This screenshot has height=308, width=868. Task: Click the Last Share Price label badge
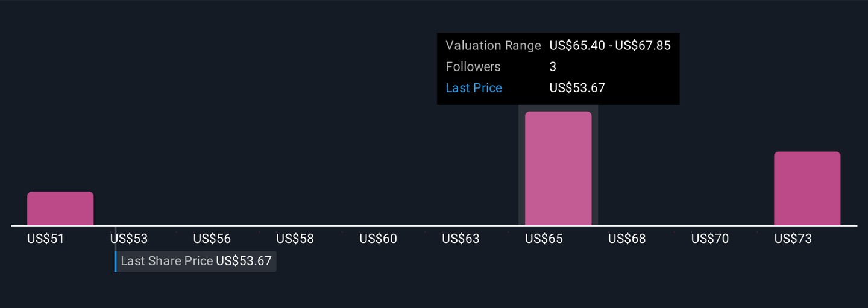(196, 261)
